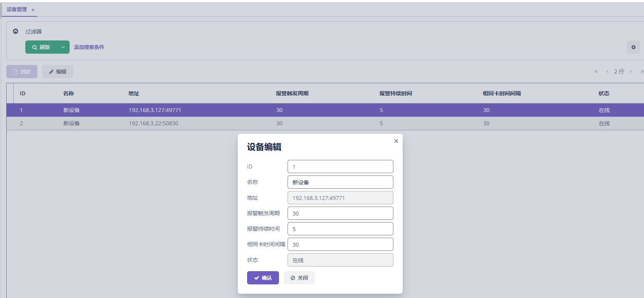Sort by the 状态 column header
The image size is (644, 298).
(604, 93)
